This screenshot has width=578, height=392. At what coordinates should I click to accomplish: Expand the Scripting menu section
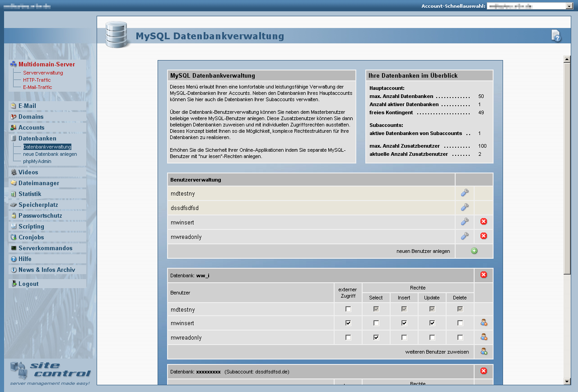click(x=31, y=227)
